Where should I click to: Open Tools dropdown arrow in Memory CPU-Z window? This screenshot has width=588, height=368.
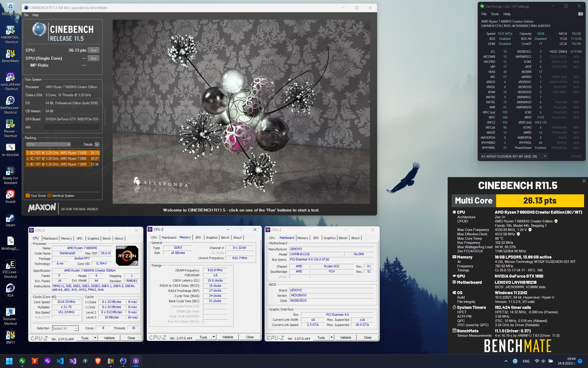point(214,337)
